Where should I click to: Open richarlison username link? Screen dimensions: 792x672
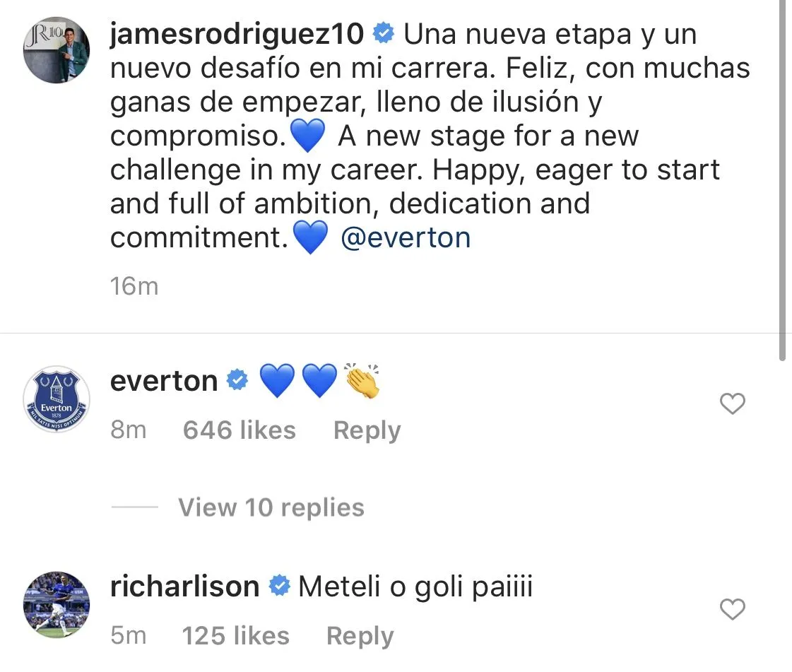coord(185,586)
